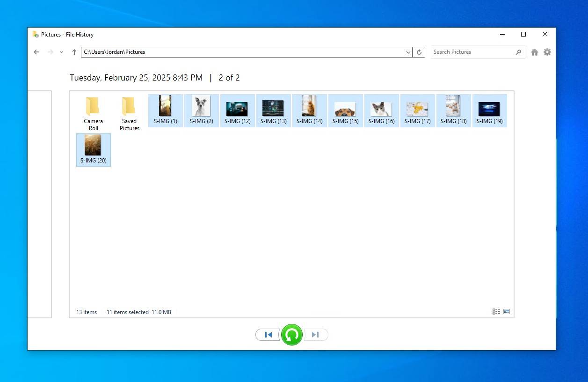Select the S-IMG (20) thumbnail

pyautogui.click(x=93, y=149)
